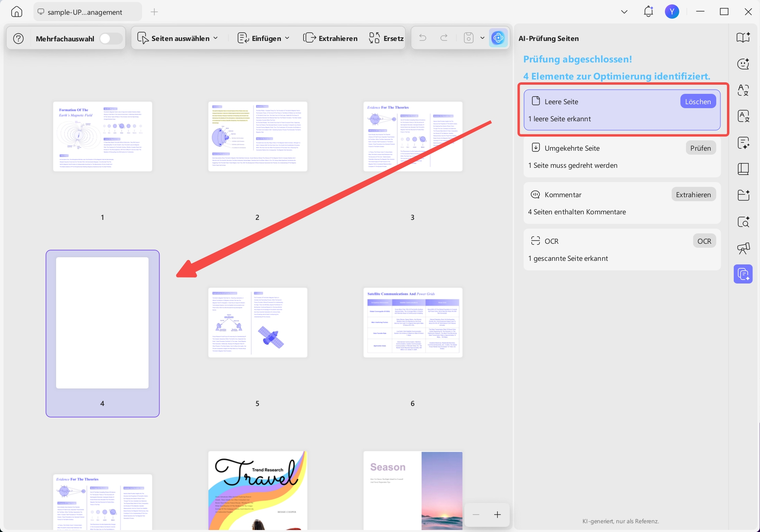Viewport: 760px width, 532px height.
Task: Expand the title bar chevron menu
Action: point(624,12)
